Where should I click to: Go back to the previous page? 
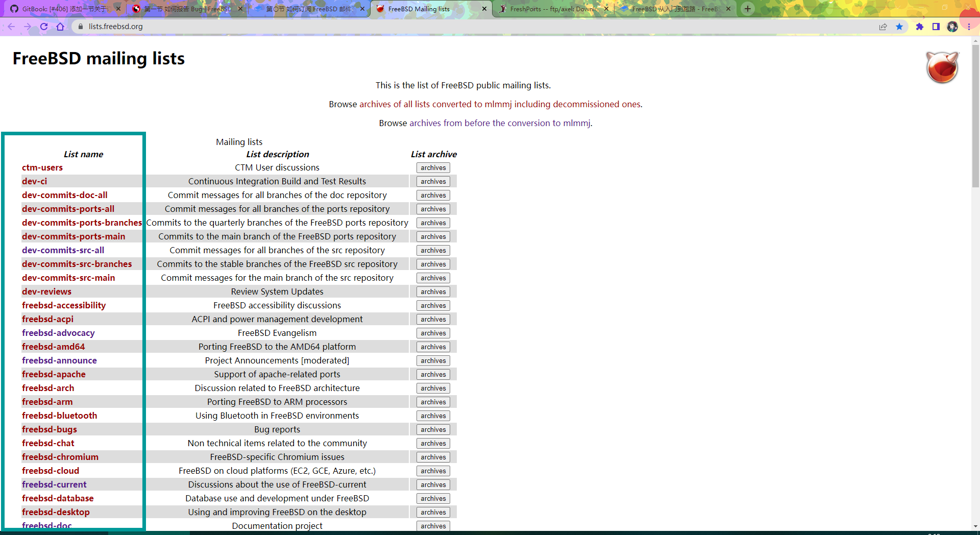11,27
